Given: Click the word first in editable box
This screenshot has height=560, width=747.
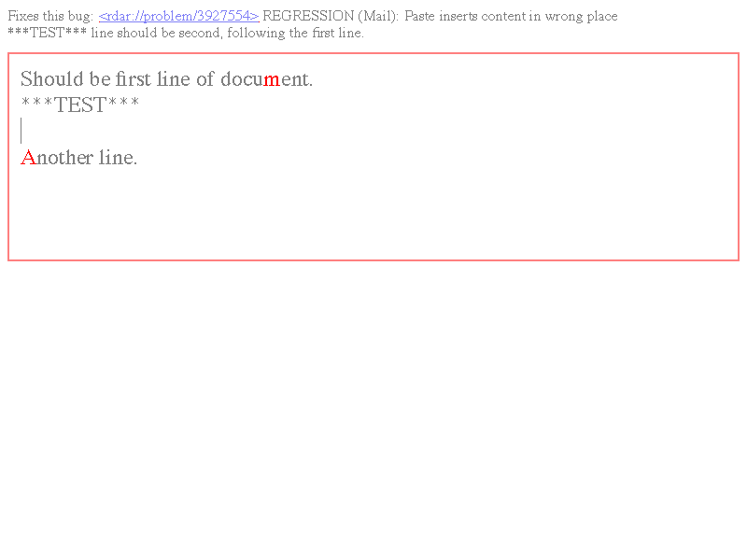Looking at the screenshot, I should pos(133,79).
